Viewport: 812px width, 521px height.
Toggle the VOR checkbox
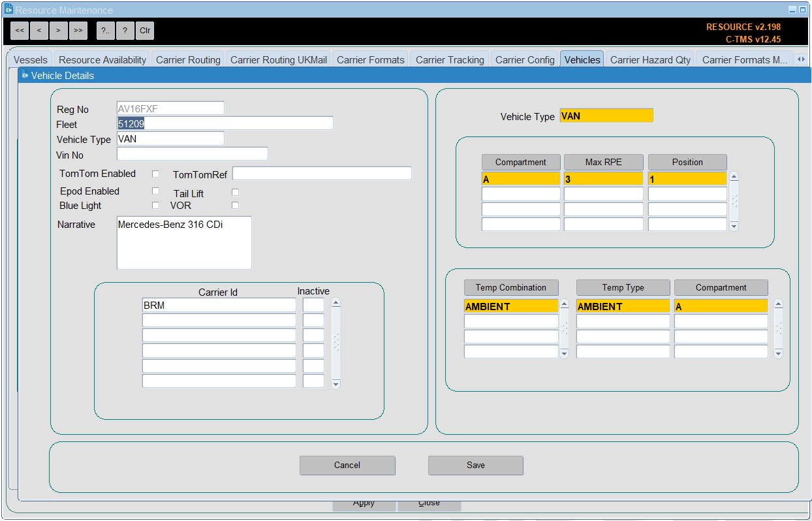pyautogui.click(x=235, y=205)
